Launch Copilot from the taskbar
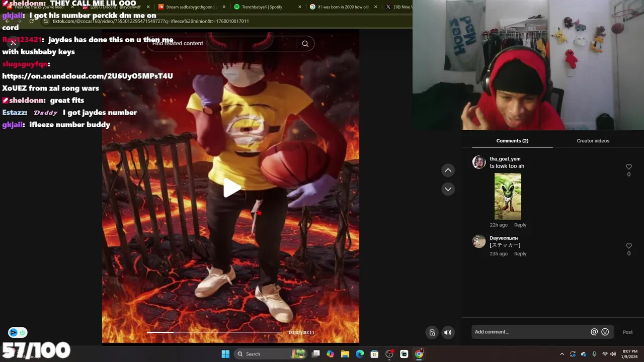The image size is (644, 362). point(330,354)
